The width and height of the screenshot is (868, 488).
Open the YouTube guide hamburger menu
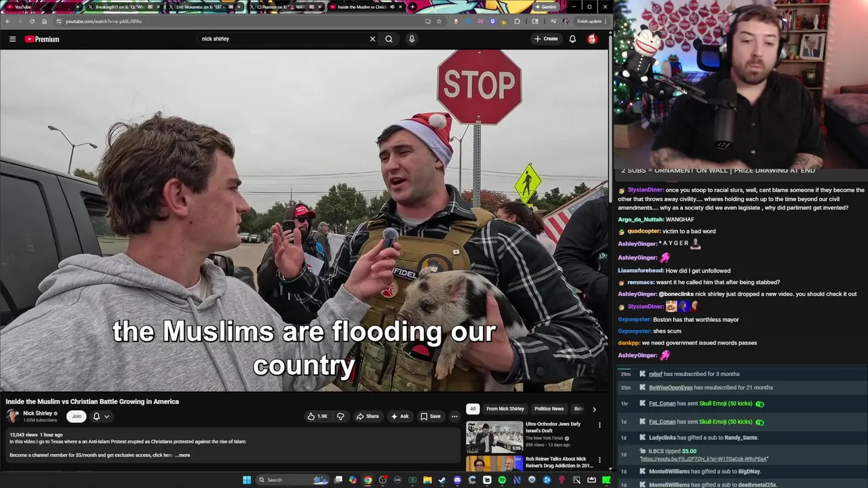(12, 39)
